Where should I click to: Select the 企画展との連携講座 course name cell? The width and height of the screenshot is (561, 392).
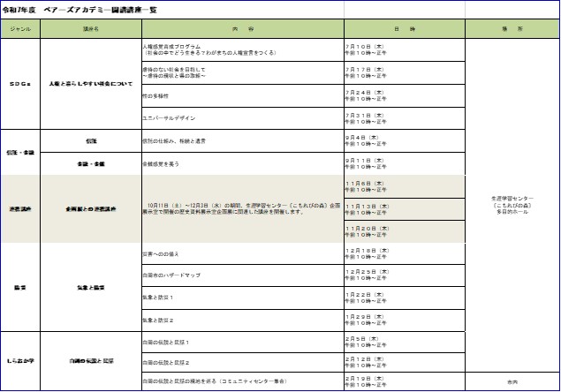[x=91, y=209]
